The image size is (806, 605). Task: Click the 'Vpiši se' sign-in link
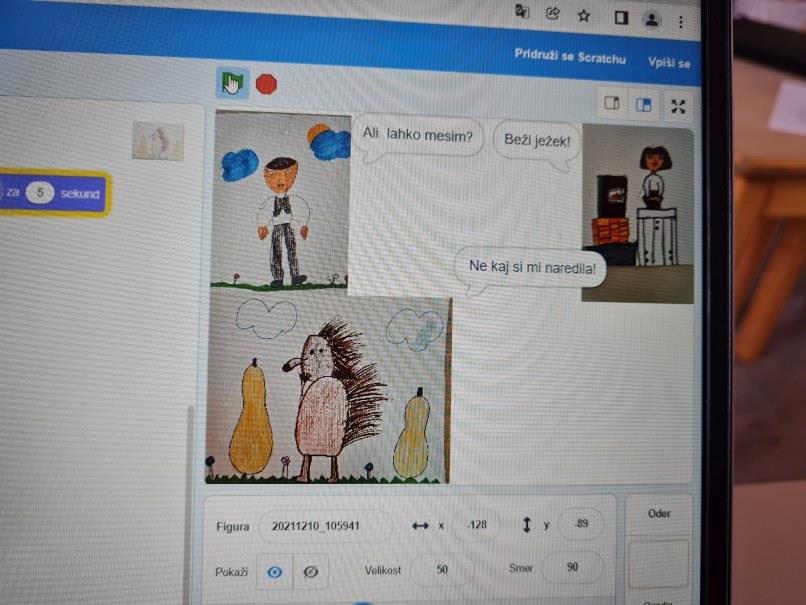(x=669, y=63)
